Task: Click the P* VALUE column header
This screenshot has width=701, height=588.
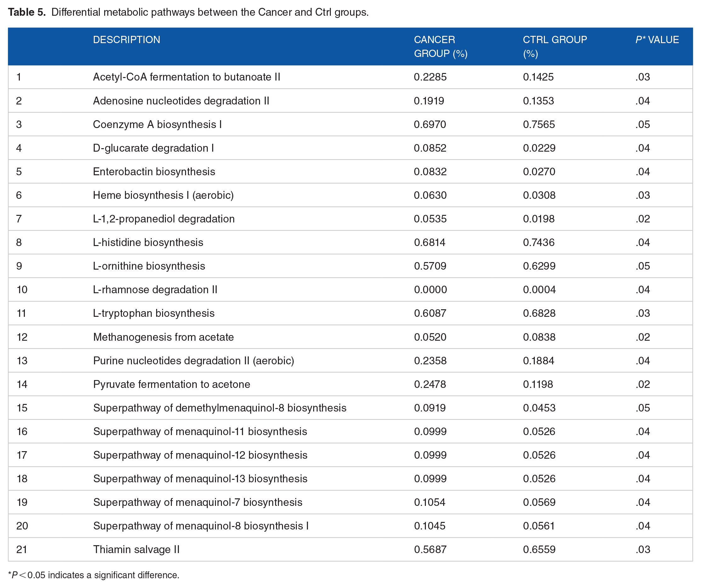Action: tap(657, 40)
